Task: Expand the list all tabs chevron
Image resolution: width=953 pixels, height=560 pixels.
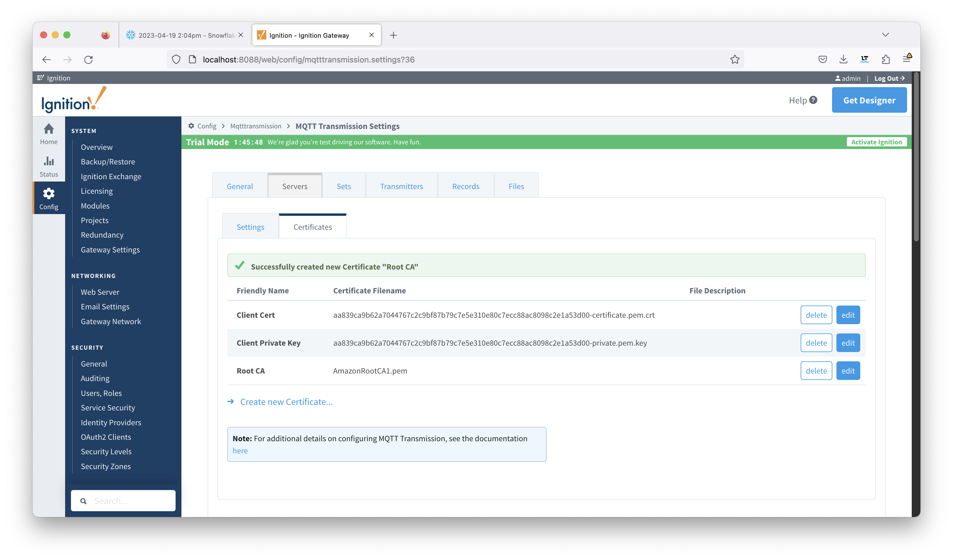Action: (885, 35)
